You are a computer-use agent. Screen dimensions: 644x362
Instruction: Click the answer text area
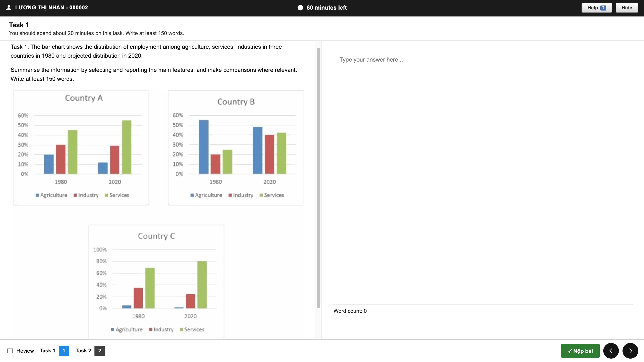[483, 177]
